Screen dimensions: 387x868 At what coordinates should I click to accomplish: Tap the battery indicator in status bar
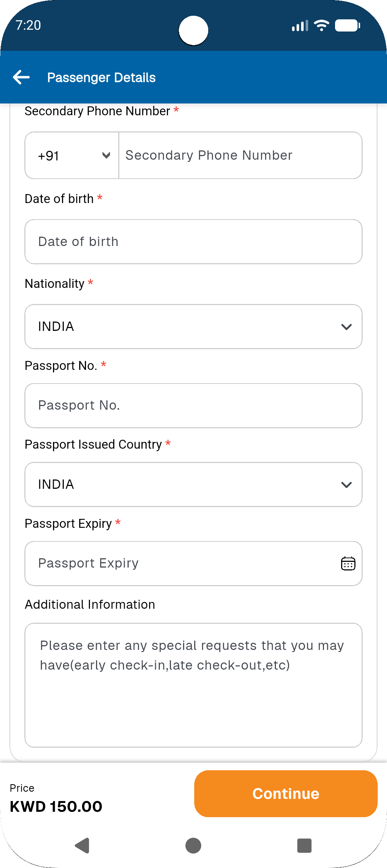pyautogui.click(x=347, y=25)
